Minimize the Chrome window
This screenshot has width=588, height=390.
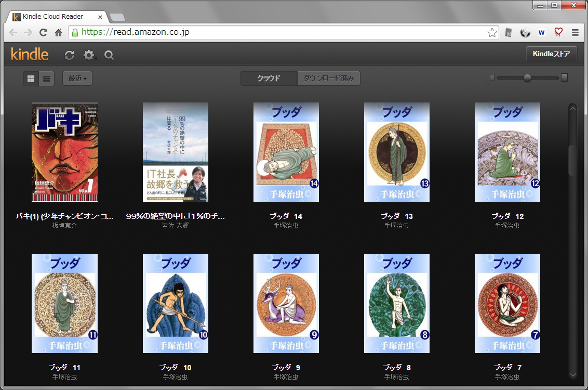[x=540, y=5]
